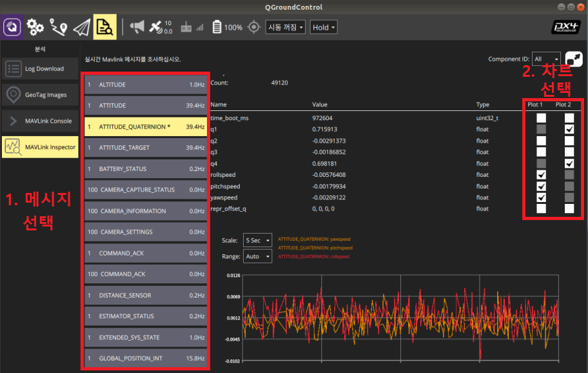Select the MAVLink Inspector page
Image resolution: width=588 pixels, height=373 pixels.
[40, 147]
